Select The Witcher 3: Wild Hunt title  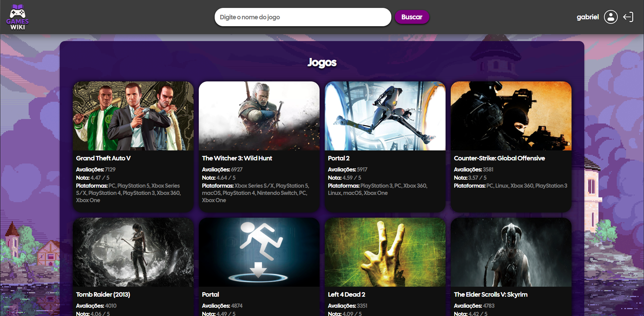[x=237, y=158]
